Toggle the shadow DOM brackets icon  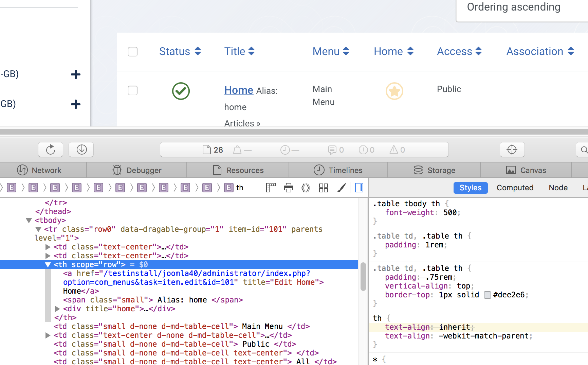coord(306,188)
